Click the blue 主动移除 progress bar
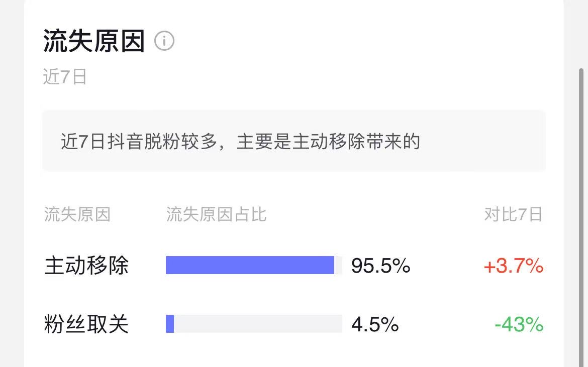 (x=250, y=265)
